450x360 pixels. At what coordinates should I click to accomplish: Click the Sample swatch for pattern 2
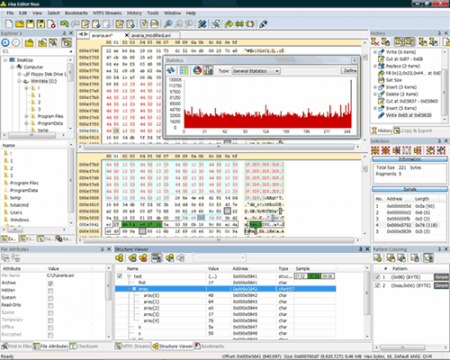pyautogui.click(x=441, y=286)
